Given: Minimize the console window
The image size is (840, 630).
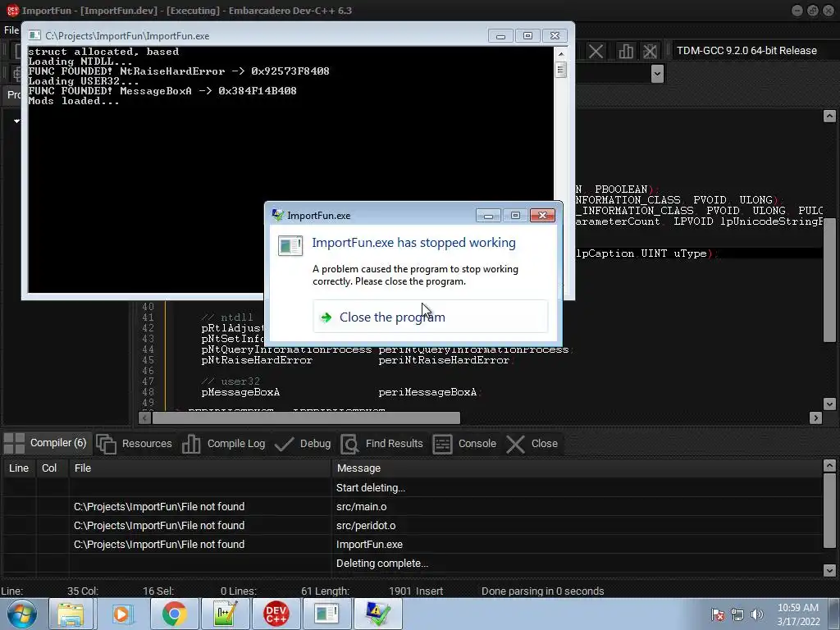Looking at the screenshot, I should [500, 36].
